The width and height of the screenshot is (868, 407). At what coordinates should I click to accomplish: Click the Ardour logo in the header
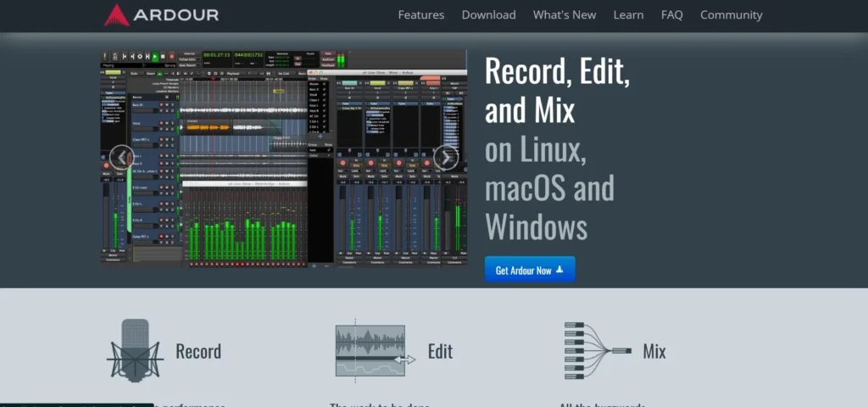(x=161, y=15)
